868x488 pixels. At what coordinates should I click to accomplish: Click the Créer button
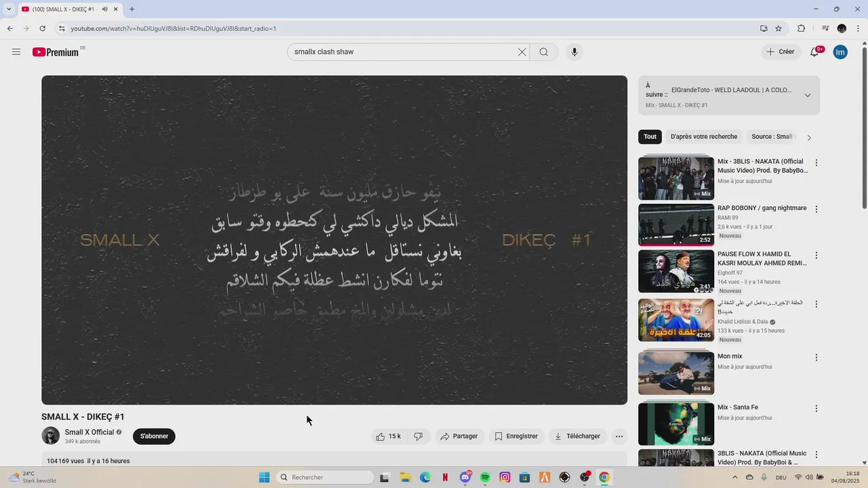coord(781,52)
